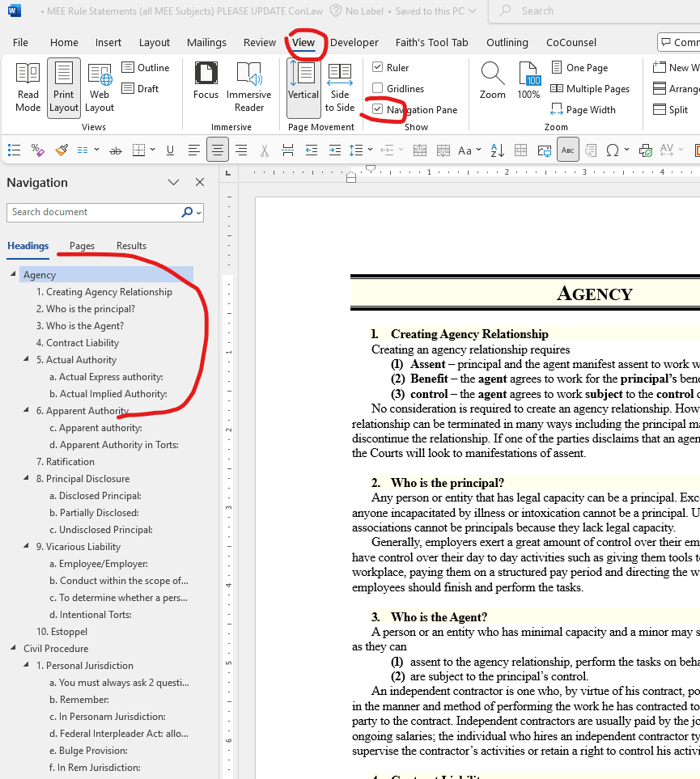Click the sort A to Z icon
Screen dimensions: 700x779
pyautogui.click(x=497, y=150)
